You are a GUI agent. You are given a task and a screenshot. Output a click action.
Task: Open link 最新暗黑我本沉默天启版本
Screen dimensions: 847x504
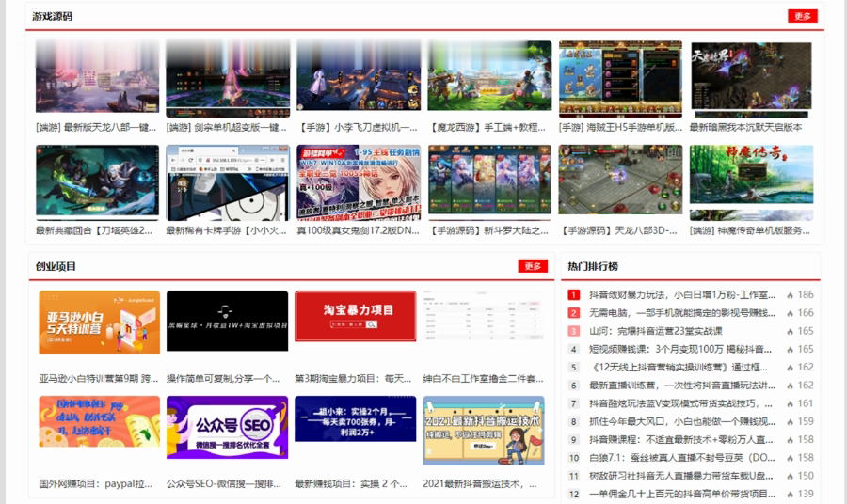(745, 127)
